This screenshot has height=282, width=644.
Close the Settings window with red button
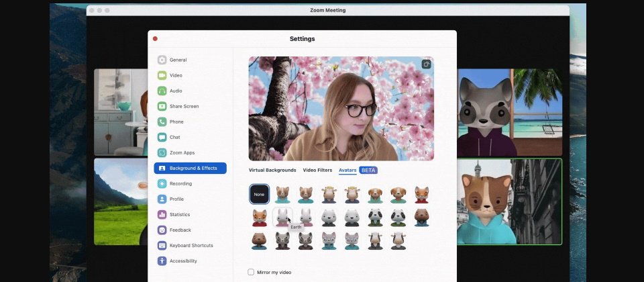(x=155, y=39)
